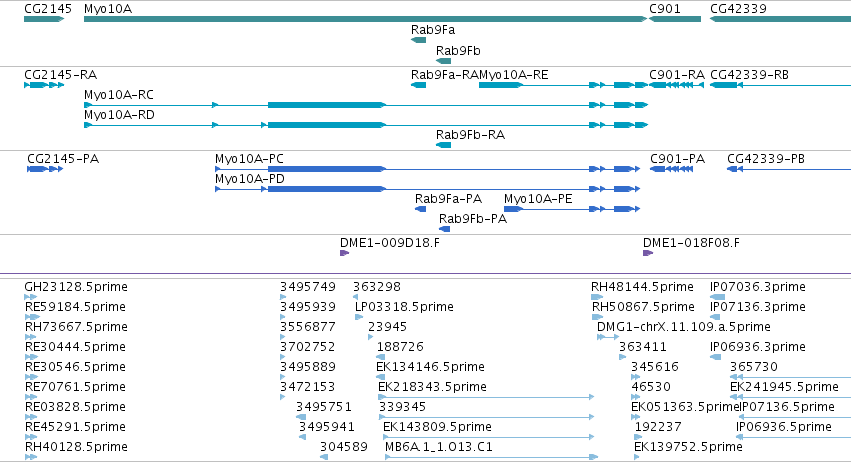Viewport: 851px width, 462px height.
Task: Click EST EK143809.5prime
Action: point(437,427)
